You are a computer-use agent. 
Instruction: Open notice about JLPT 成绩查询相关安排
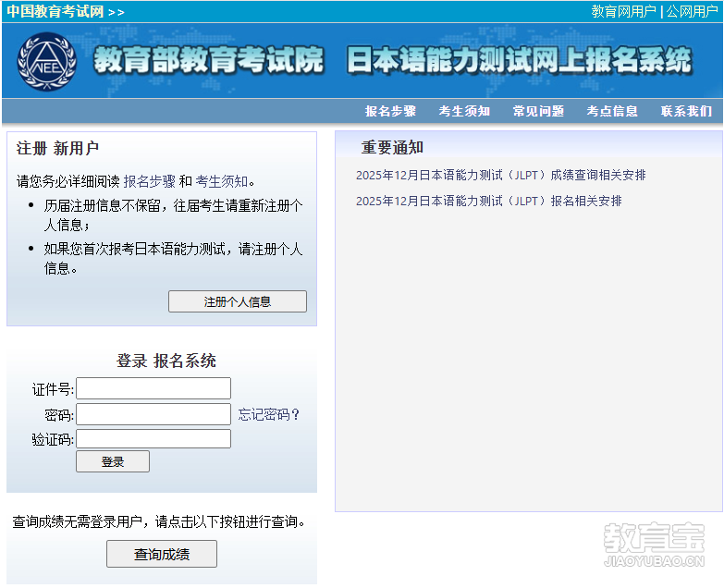click(500, 176)
